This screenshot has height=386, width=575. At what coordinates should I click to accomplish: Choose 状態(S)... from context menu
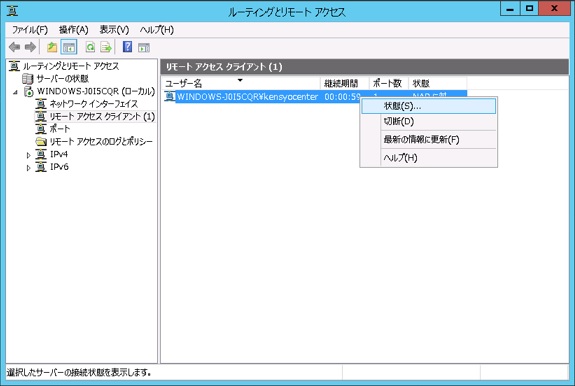pos(428,106)
